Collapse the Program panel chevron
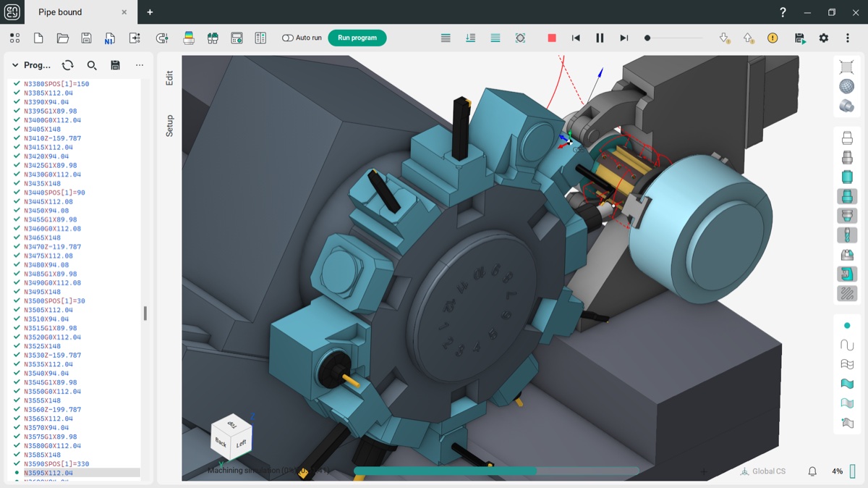Viewport: 868px width, 488px height. click(15, 65)
